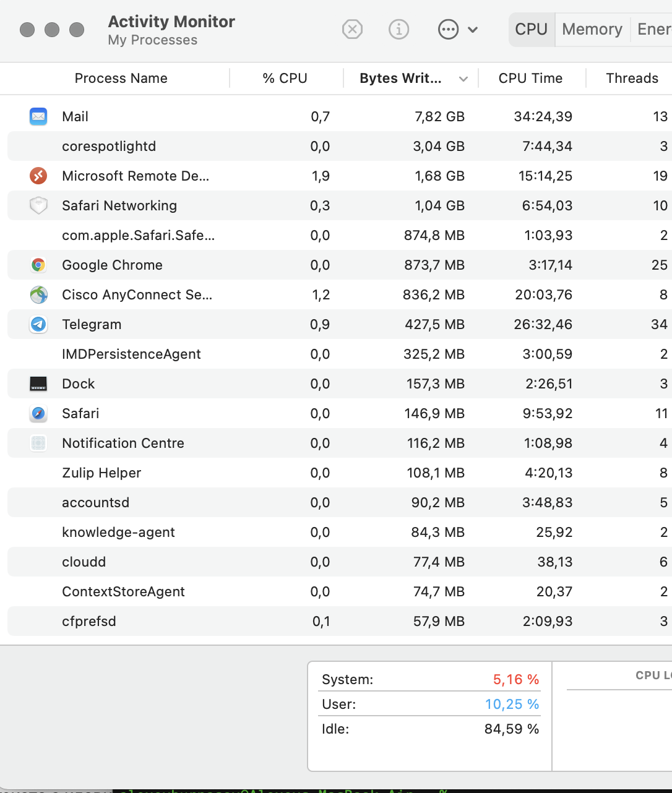Click the Mail app icon
Image resolution: width=672 pixels, height=793 pixels.
coord(38,116)
